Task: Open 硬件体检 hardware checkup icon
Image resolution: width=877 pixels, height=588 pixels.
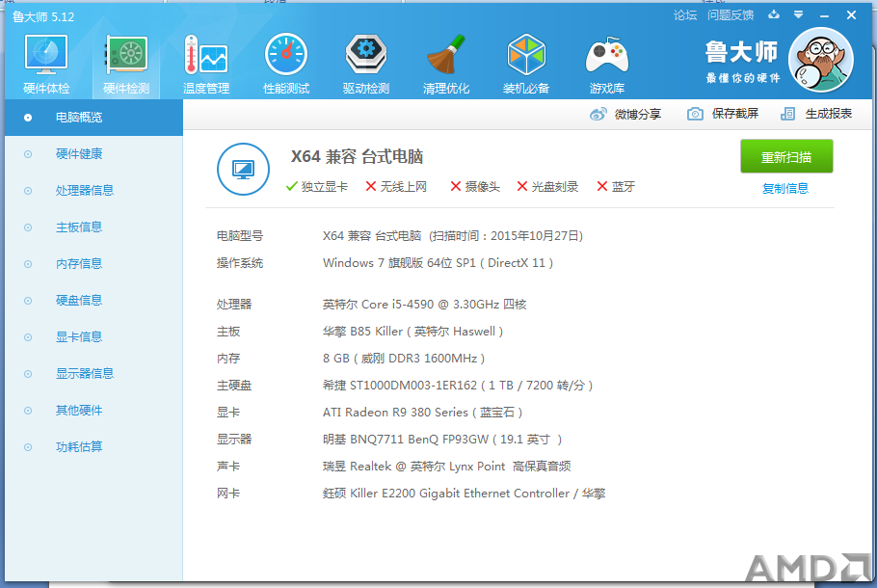Action: (x=46, y=55)
